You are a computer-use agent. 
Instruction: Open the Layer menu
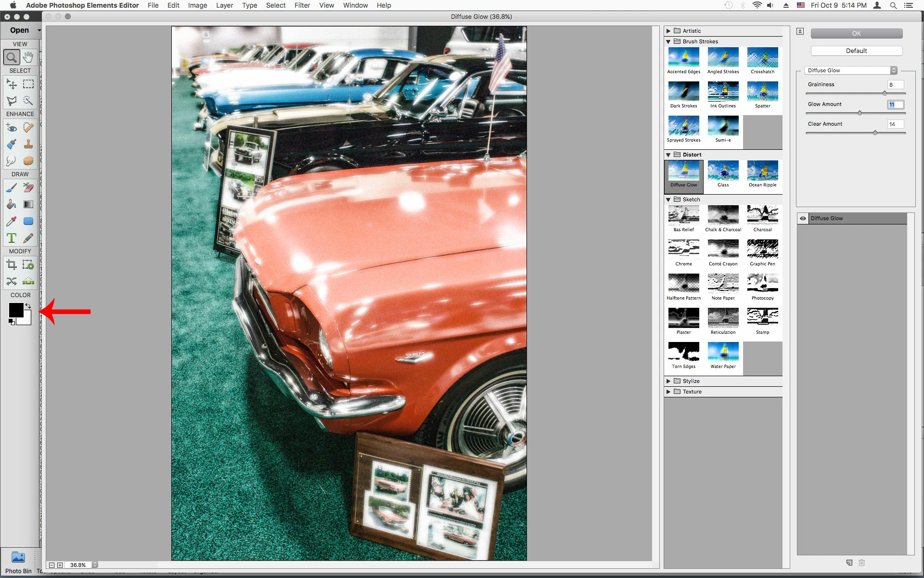tap(224, 5)
